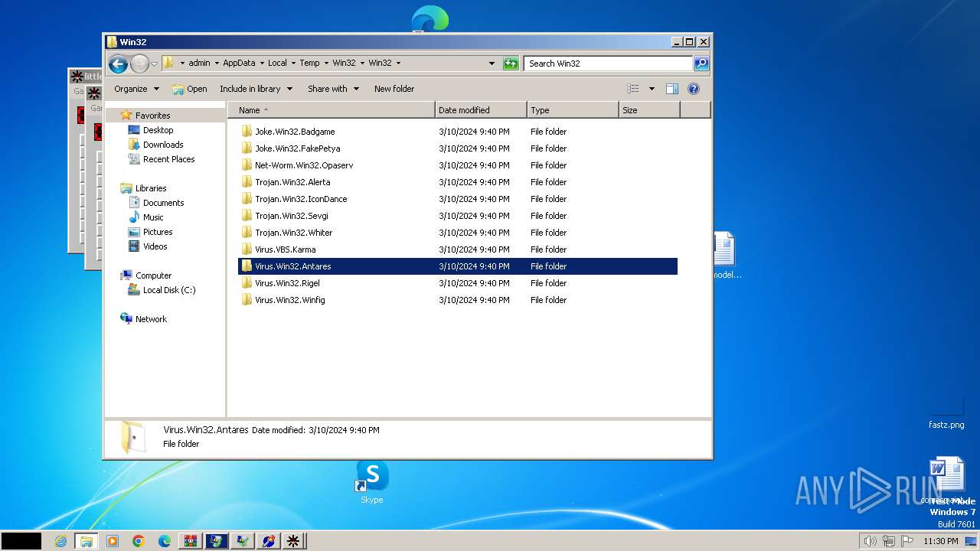Open Desktop in the navigation pane
The image size is (980, 551).
(x=158, y=130)
